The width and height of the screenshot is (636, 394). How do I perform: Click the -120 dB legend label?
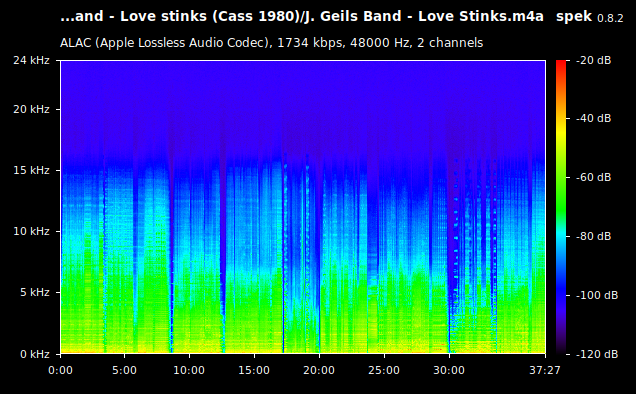pos(597,354)
